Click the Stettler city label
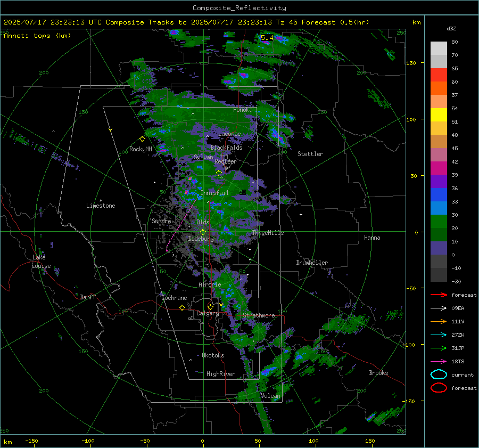479x448 pixels. 310,154
